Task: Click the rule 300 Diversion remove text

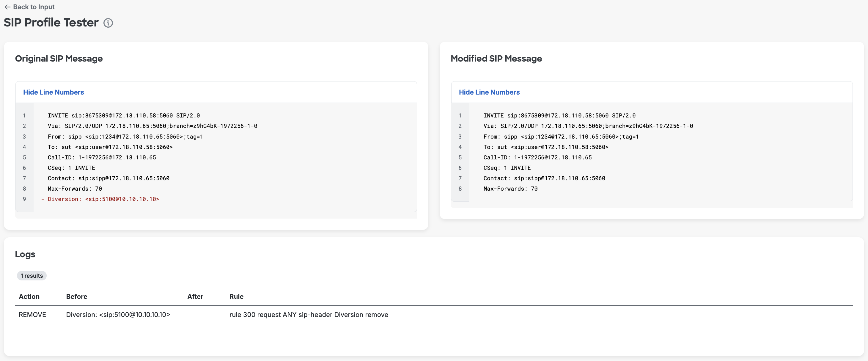Action: (309, 315)
